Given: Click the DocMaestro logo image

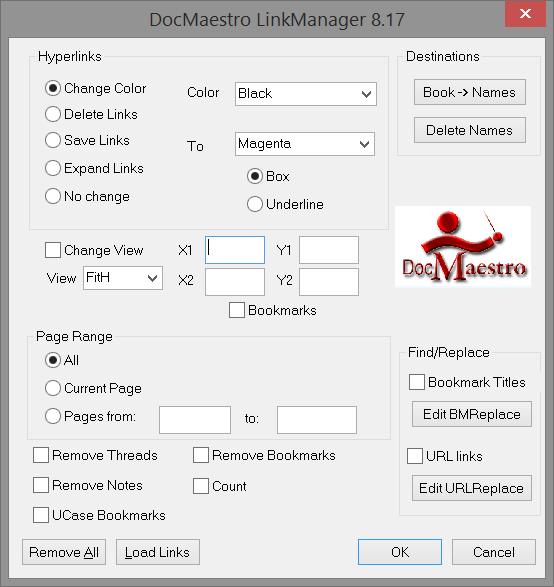Looking at the screenshot, I should click(463, 246).
